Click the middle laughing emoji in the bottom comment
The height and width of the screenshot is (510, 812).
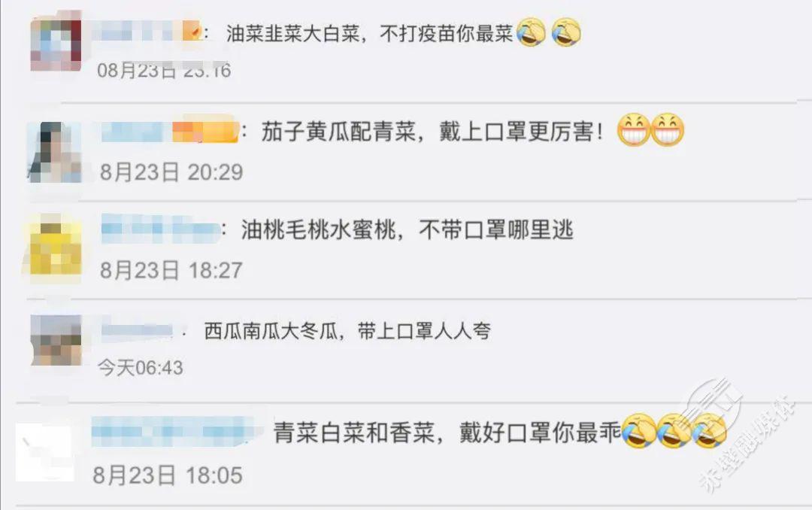click(x=674, y=431)
